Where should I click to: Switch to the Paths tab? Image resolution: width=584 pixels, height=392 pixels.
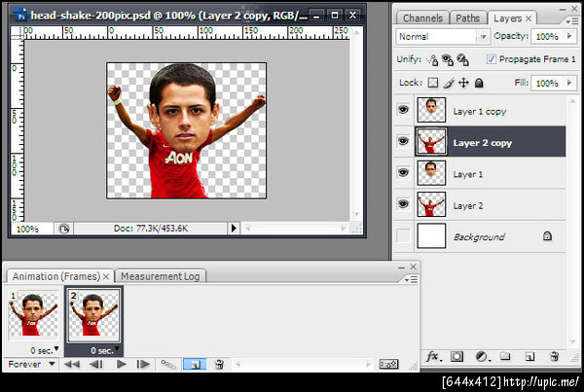[x=468, y=18]
